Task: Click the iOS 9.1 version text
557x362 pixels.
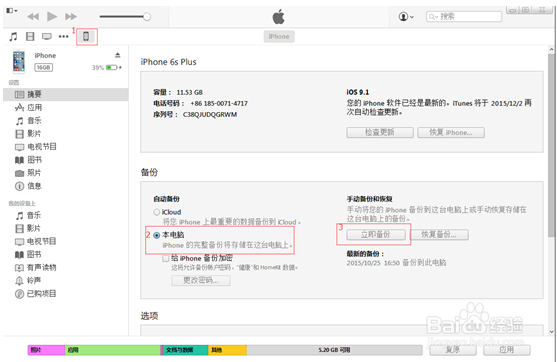Action: point(358,92)
